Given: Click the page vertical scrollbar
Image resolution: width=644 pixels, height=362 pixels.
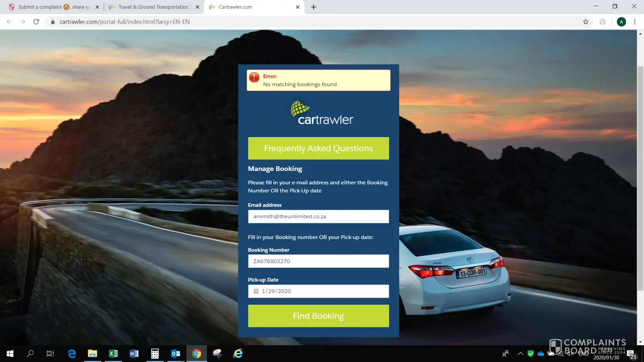Looking at the screenshot, I should (x=640, y=178).
